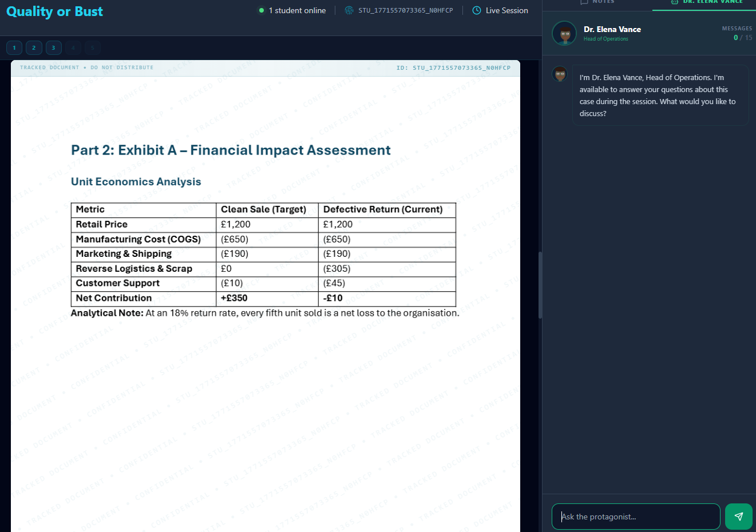Viewport: 756px width, 532px height.
Task: Click the document 'ID: STU_1771557073365_N0HFCP' label
Action: click(453, 68)
